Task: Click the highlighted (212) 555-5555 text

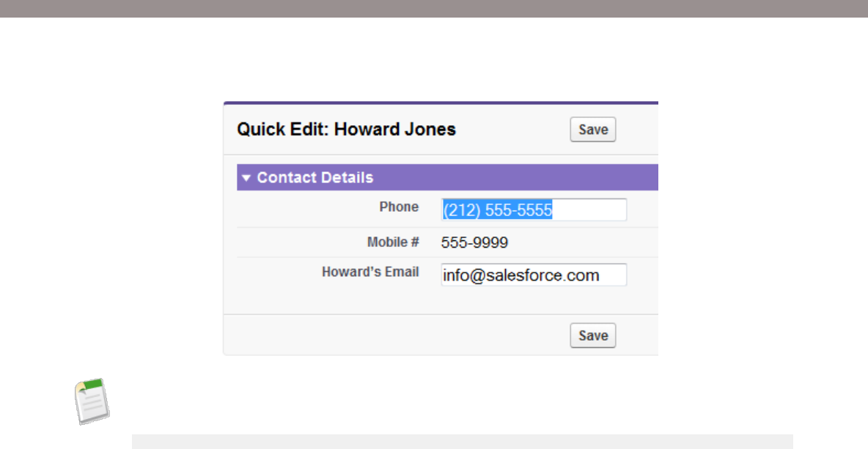Action: (x=497, y=211)
